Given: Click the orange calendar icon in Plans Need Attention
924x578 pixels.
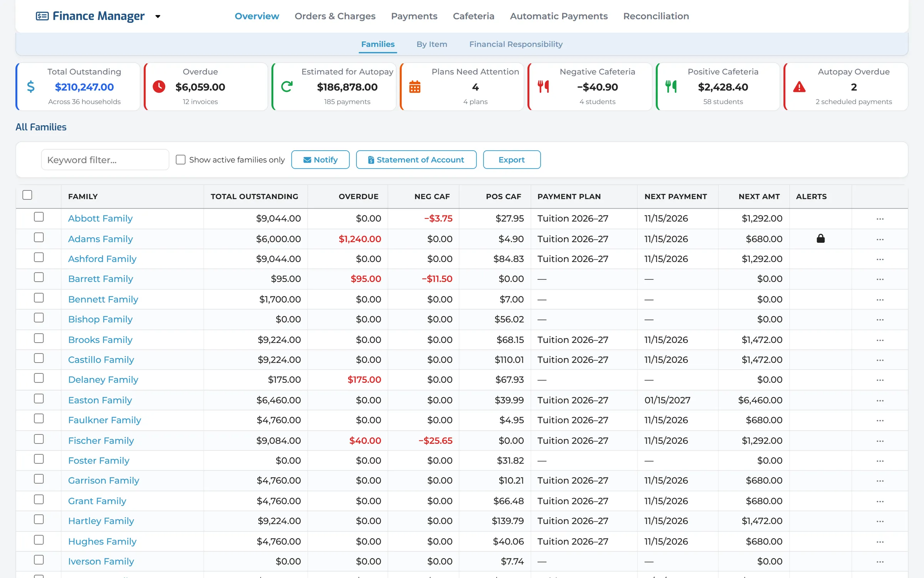Looking at the screenshot, I should 415,87.
